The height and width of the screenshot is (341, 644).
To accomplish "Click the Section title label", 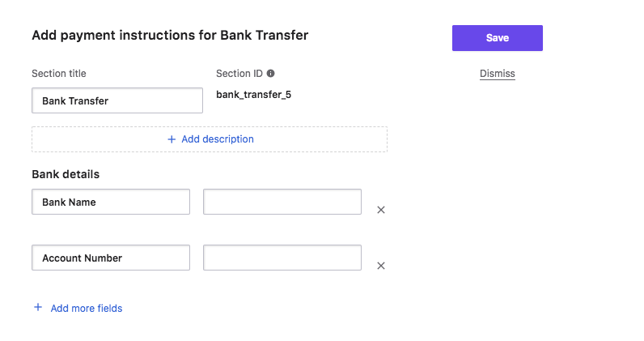I will (59, 73).
